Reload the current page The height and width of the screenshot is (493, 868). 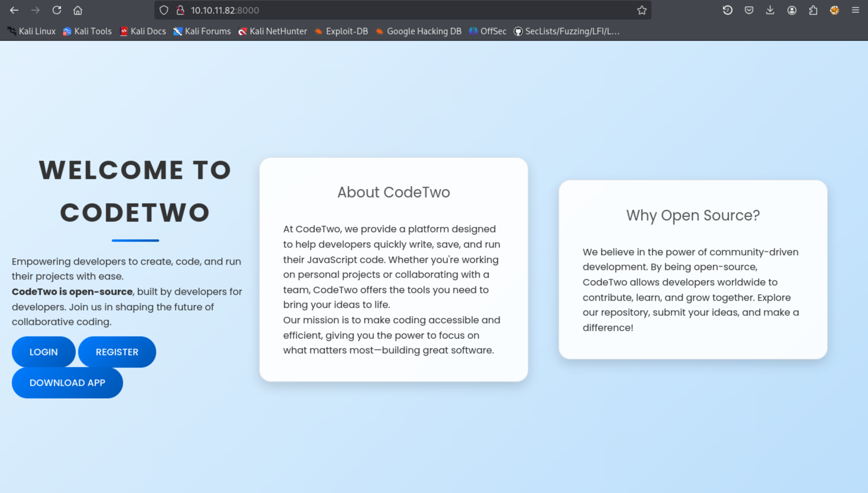tap(57, 10)
